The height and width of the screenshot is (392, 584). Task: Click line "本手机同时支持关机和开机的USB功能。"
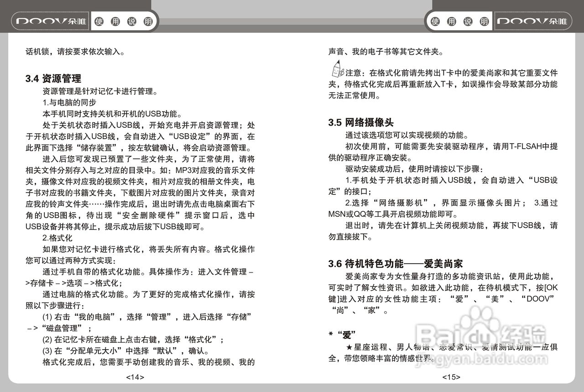click(x=112, y=114)
